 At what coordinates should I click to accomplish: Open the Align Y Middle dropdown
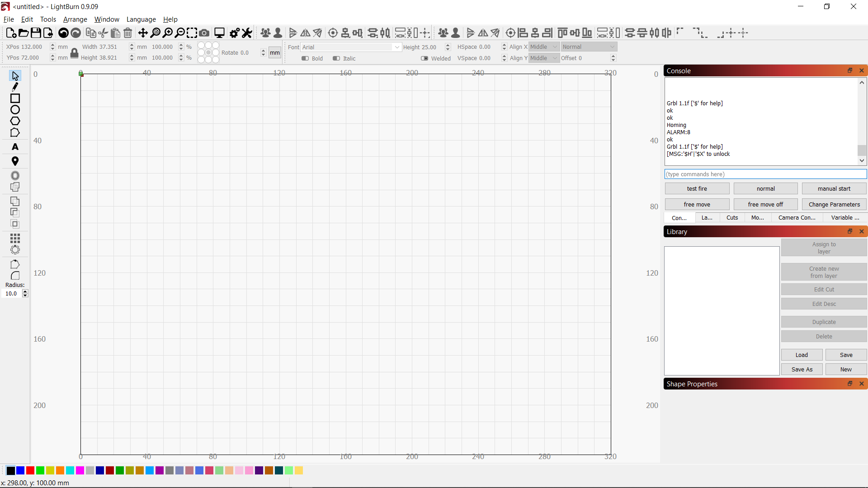click(x=544, y=58)
